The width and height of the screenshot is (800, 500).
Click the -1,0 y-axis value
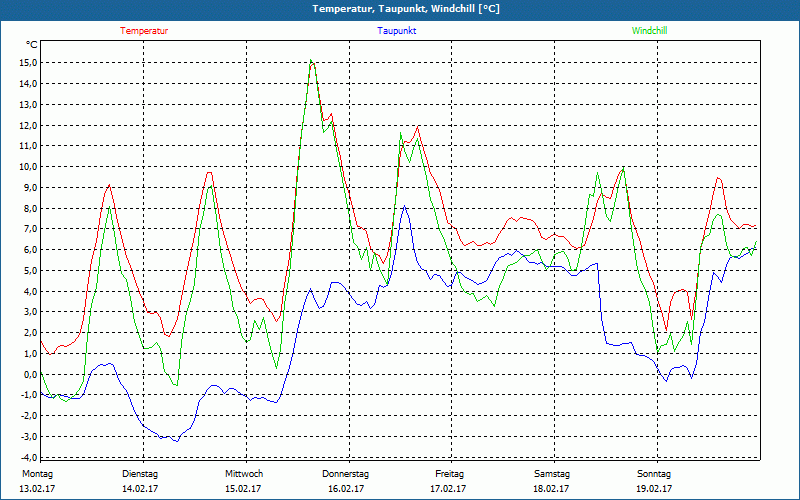29,395
